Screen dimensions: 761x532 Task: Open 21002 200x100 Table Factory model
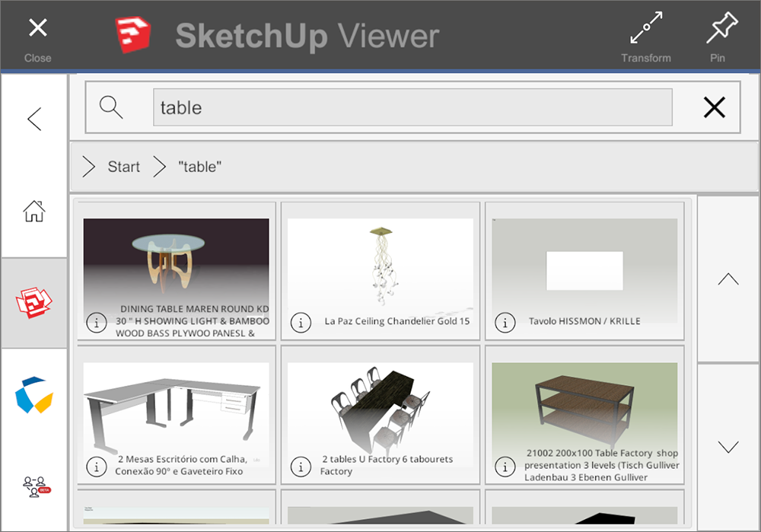(x=584, y=415)
